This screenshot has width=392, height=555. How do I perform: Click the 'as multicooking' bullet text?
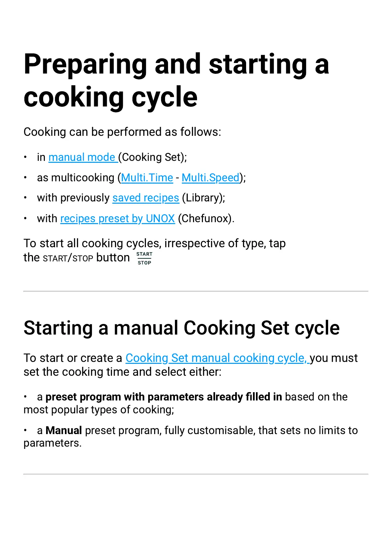75,178
